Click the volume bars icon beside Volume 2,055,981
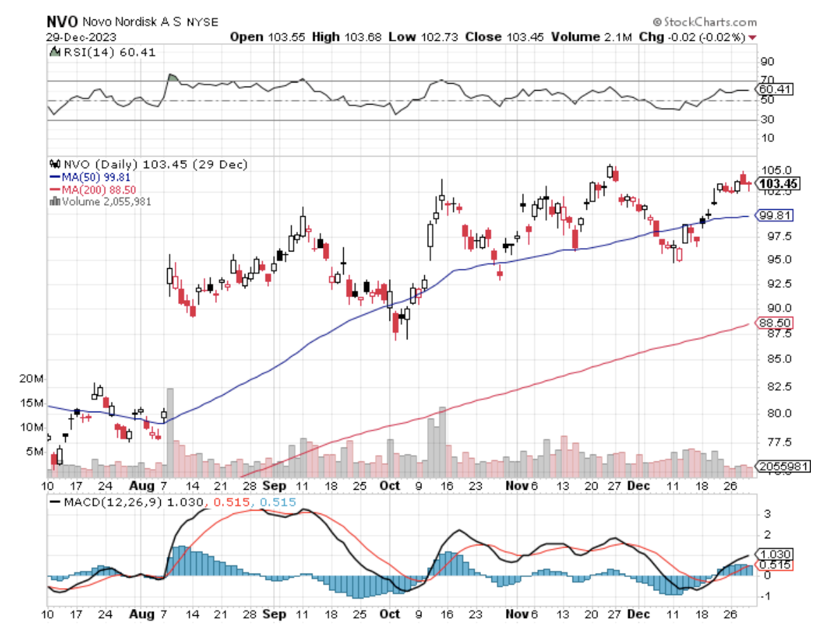Image resolution: width=840 pixels, height=636 pixels. [x=55, y=202]
